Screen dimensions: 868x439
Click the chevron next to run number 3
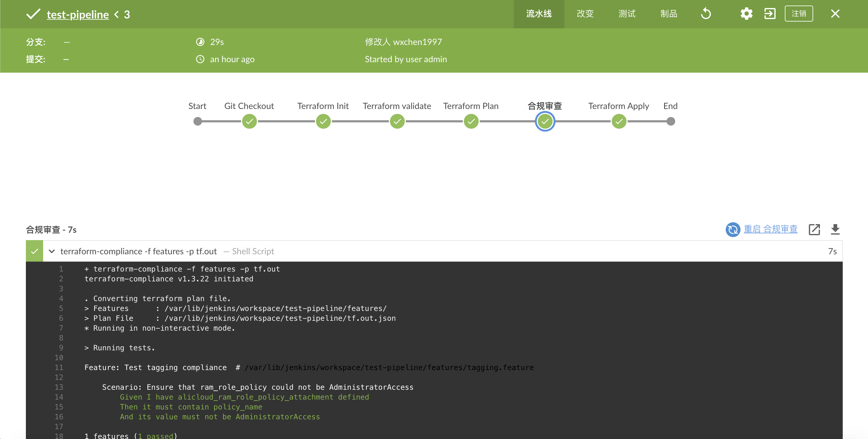coord(117,14)
